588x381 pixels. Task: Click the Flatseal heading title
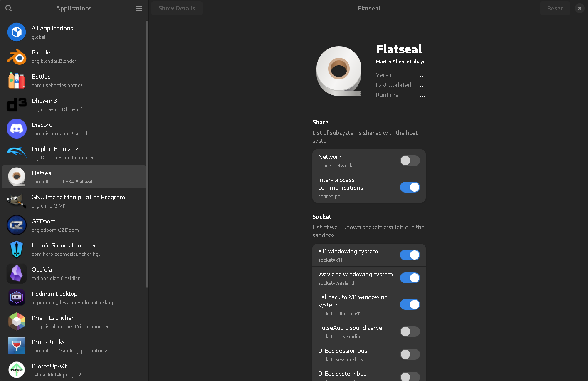pos(399,49)
